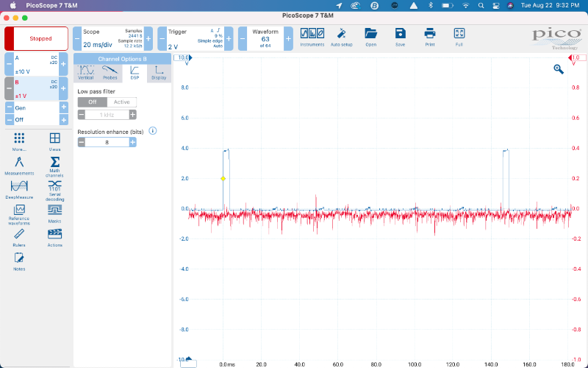Increase resolution enhance bits value
Screen dimensions: 588x368
coord(133,142)
